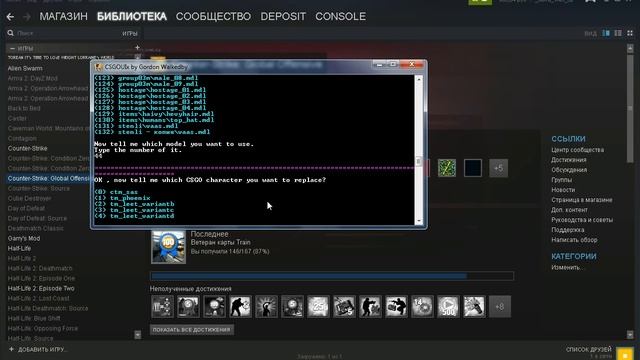Open Доп. контент link
The image size is (640, 360).
pos(569,210)
